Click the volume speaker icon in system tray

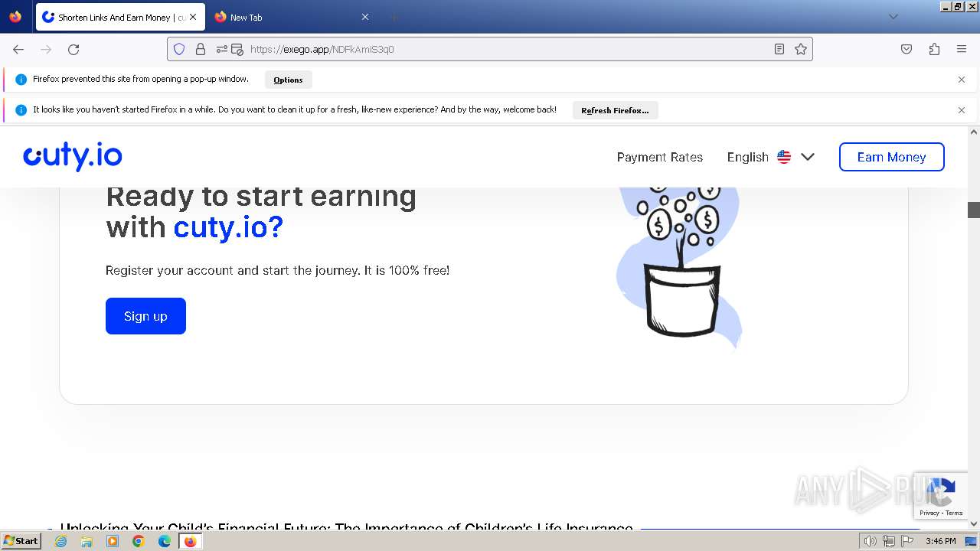[871, 541]
